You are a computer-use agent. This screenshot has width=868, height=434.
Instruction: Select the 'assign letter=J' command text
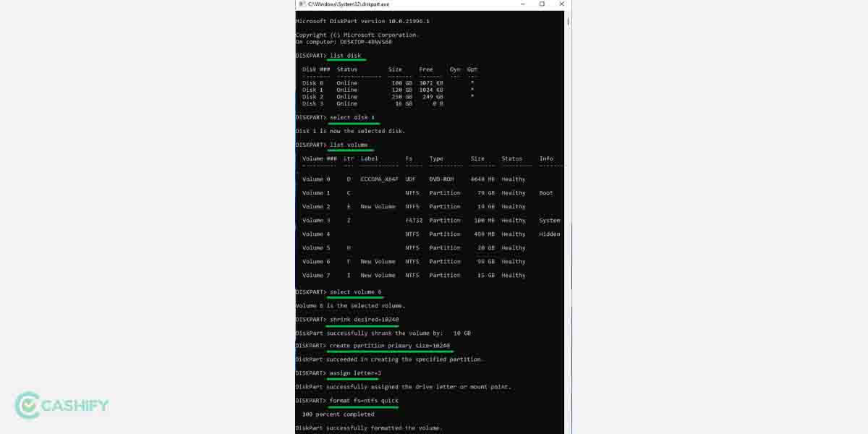[353, 373]
